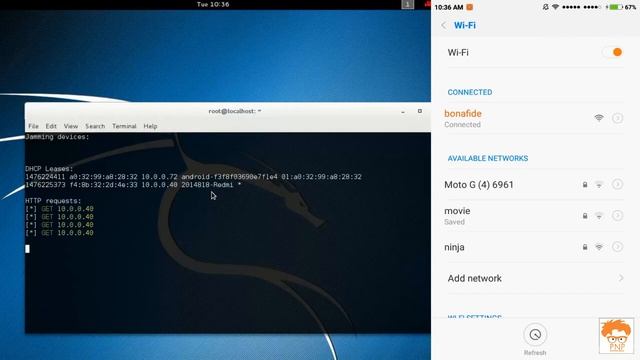
Task: Go back from Wi-Fi settings page
Action: (x=444, y=25)
